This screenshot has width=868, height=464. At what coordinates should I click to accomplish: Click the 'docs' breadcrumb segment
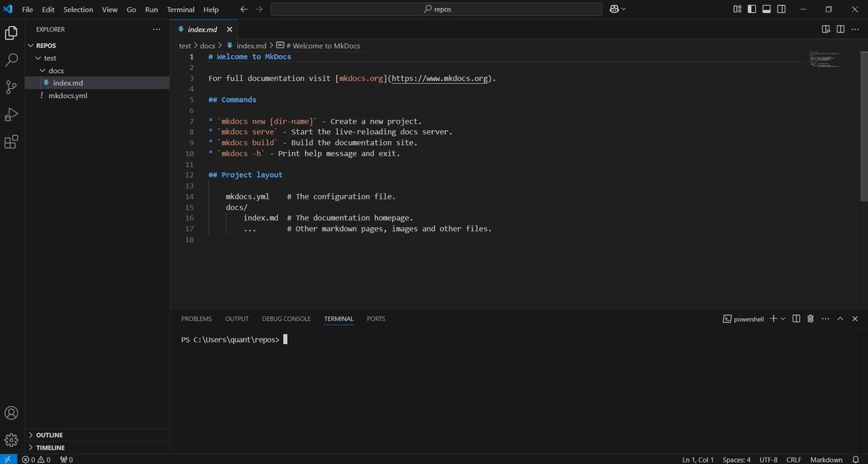coord(208,46)
